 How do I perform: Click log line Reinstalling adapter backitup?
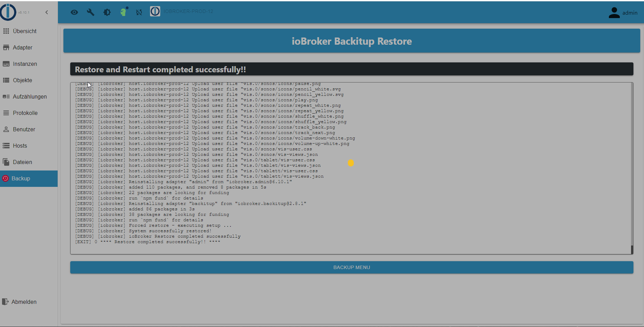click(x=191, y=204)
